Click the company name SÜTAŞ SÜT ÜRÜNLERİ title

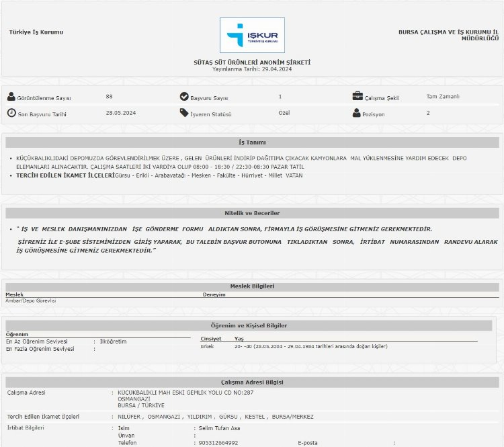[x=252, y=63]
